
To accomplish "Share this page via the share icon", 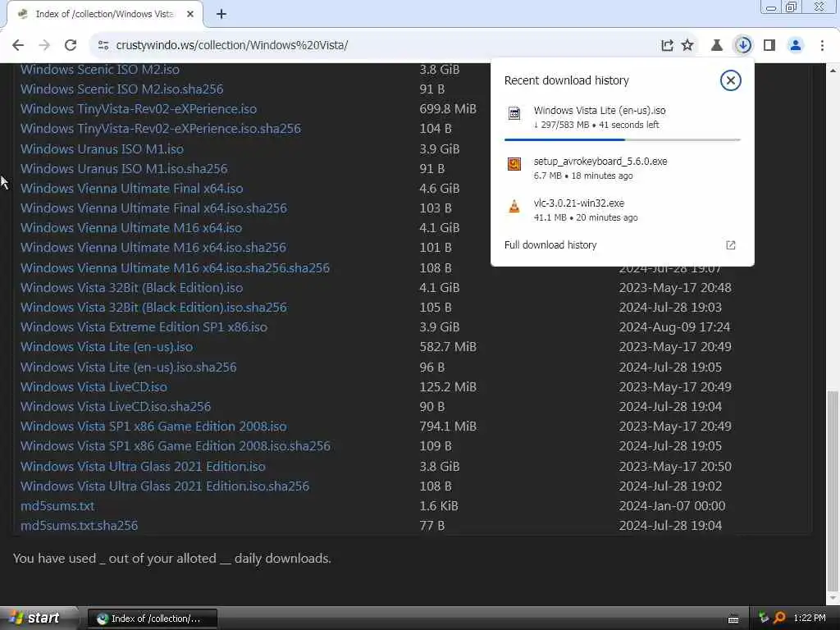I will point(667,46).
